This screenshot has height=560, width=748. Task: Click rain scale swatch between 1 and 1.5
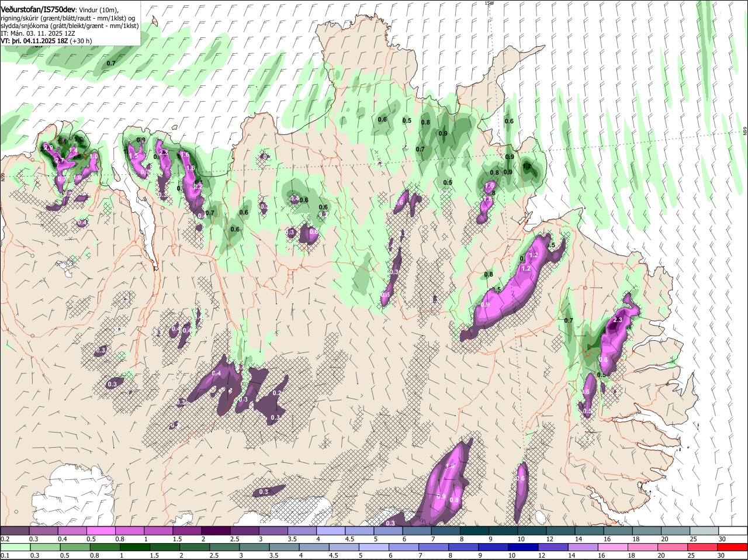click(135, 547)
